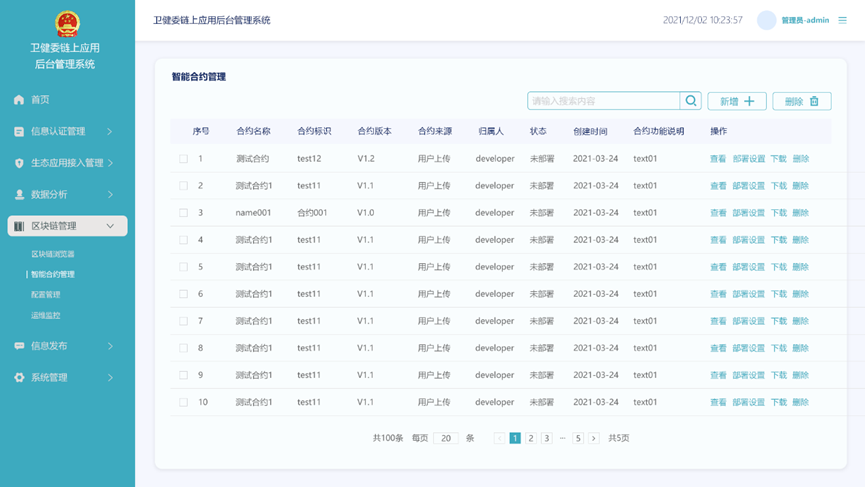Viewport: 865px width, 487px height.
Task: Collapse 区块链管理 using its down chevron
Action: (110, 226)
